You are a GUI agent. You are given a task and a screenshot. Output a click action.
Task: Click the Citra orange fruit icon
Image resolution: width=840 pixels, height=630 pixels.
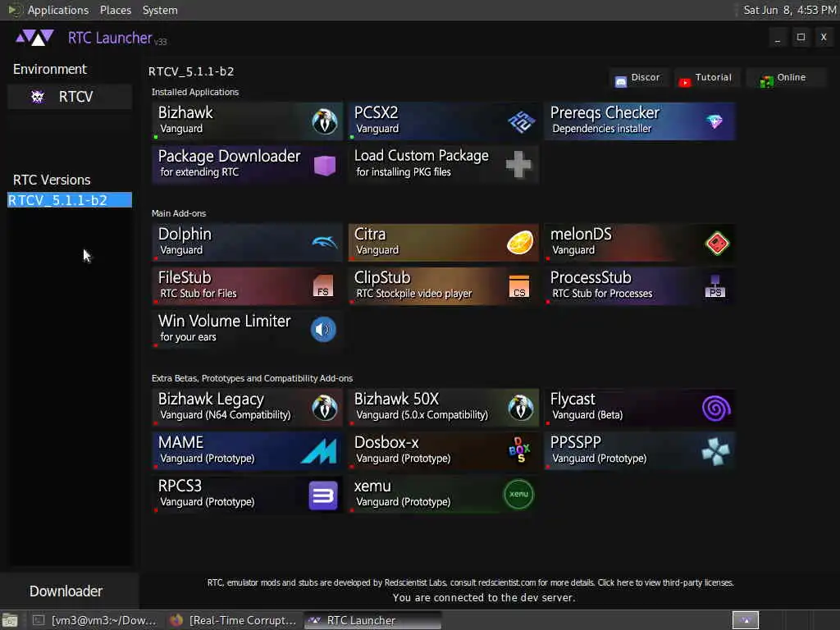tap(519, 243)
